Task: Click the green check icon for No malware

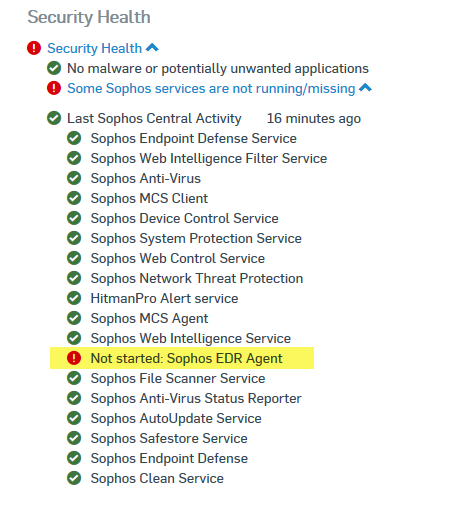Action: pyautogui.click(x=54, y=68)
